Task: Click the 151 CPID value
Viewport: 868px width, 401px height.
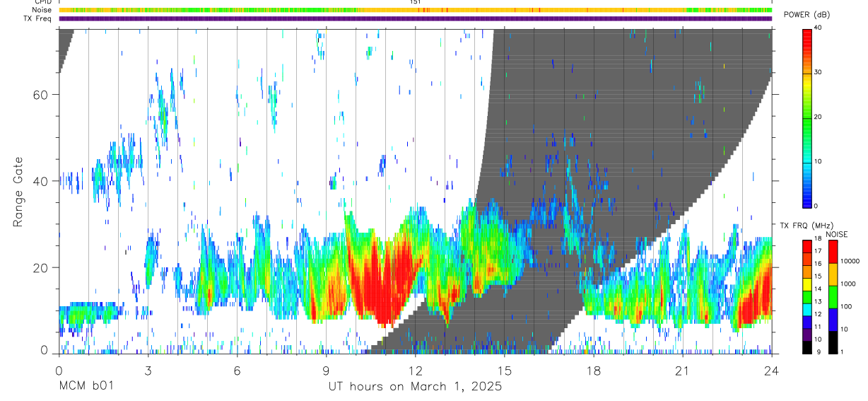Action: (416, 2)
